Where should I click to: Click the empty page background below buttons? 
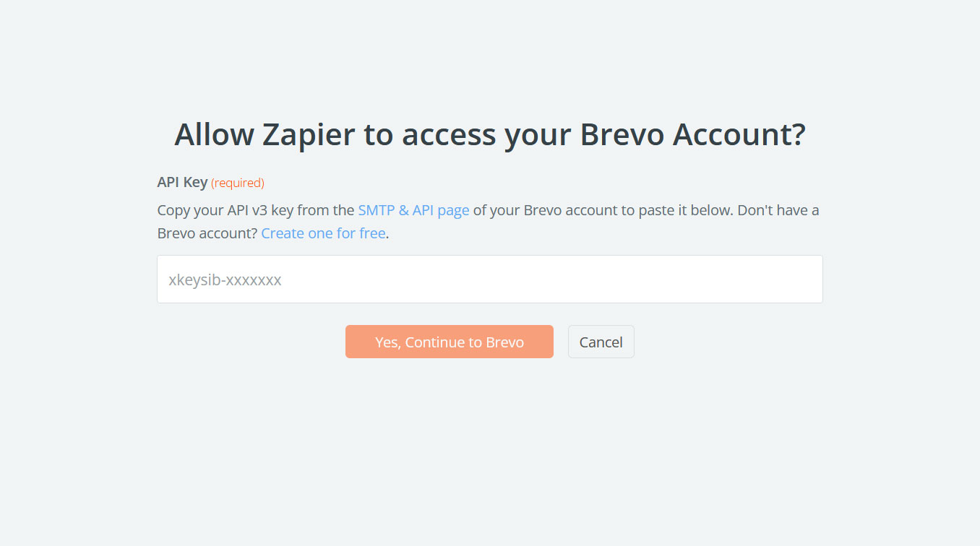pyautogui.click(x=490, y=448)
